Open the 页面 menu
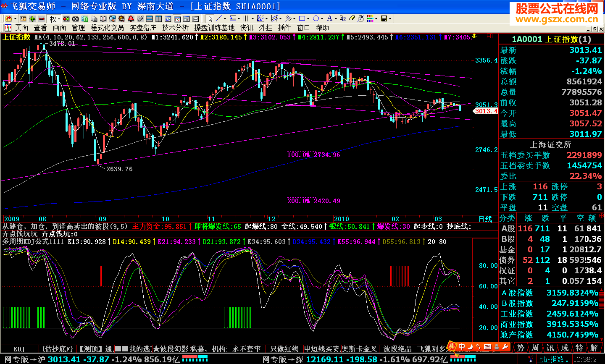This screenshot has height=364, width=605. (x=22, y=28)
